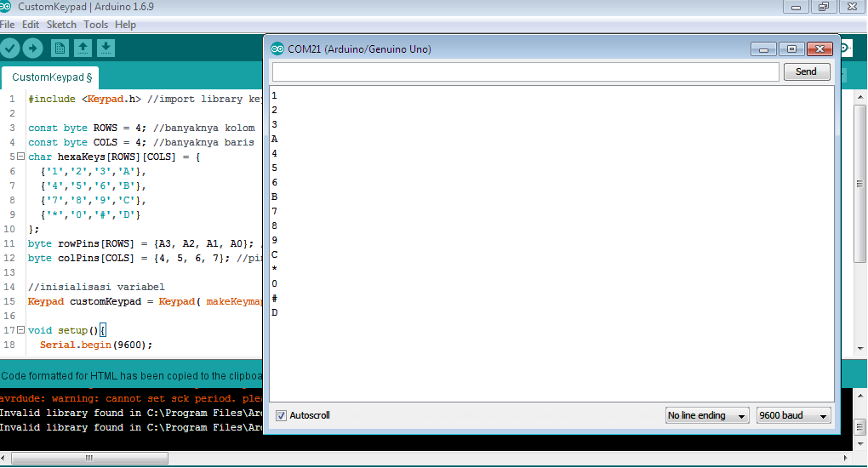Screen dimensions: 868x468
Task: Open the No line ending dropdown
Action: tap(707, 415)
